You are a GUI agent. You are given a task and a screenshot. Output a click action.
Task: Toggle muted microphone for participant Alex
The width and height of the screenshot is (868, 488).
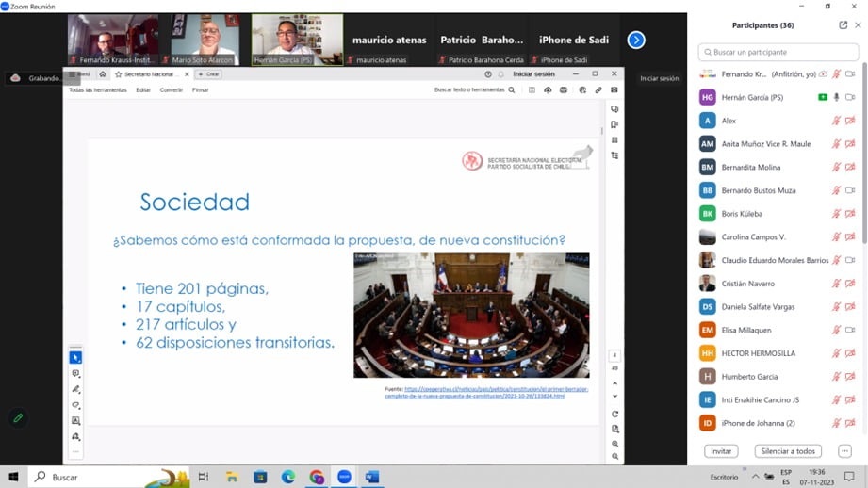pos(836,121)
